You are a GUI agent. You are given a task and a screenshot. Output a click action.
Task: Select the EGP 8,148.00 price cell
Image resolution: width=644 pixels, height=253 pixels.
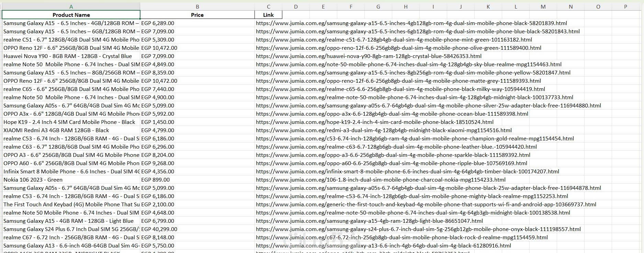pyautogui.click(x=197, y=237)
